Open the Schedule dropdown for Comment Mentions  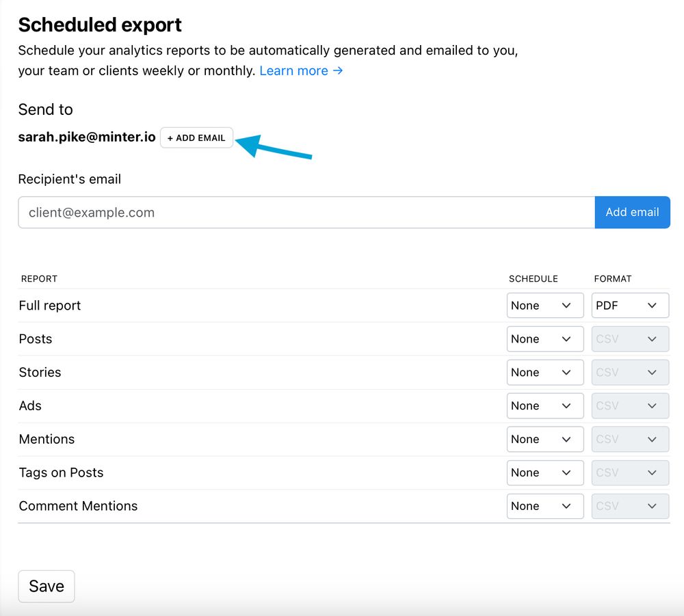point(544,506)
